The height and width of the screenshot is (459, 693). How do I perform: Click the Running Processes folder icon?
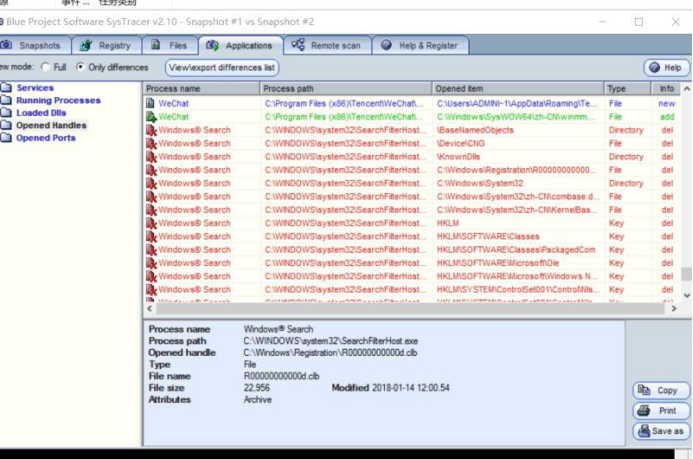[6, 100]
